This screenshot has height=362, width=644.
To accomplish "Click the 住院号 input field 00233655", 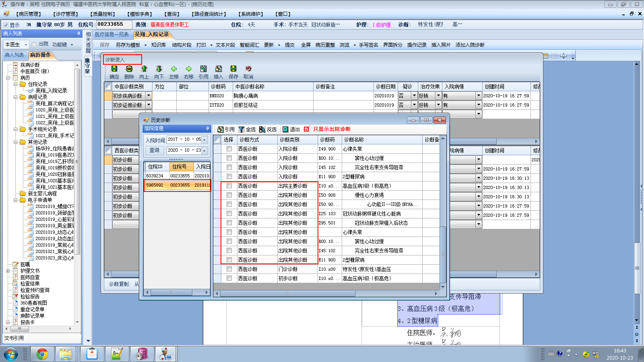I will (114, 25).
